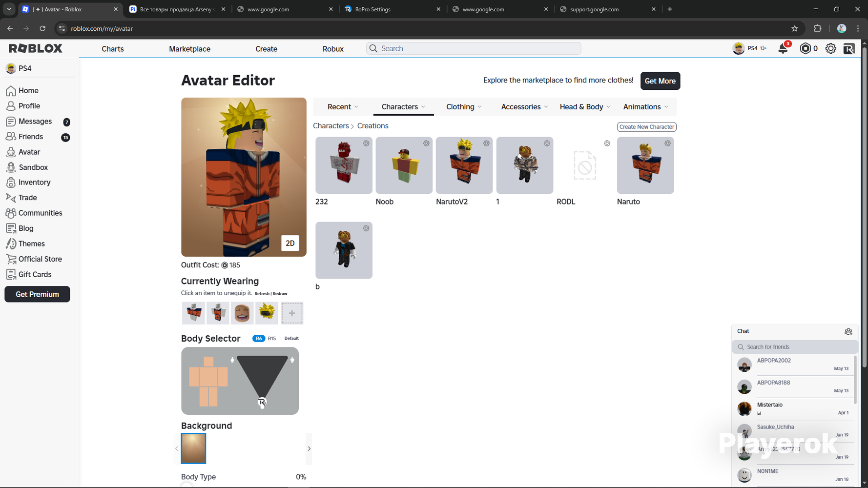Select the Default body option
This screenshot has width=868, height=488.
(291, 338)
